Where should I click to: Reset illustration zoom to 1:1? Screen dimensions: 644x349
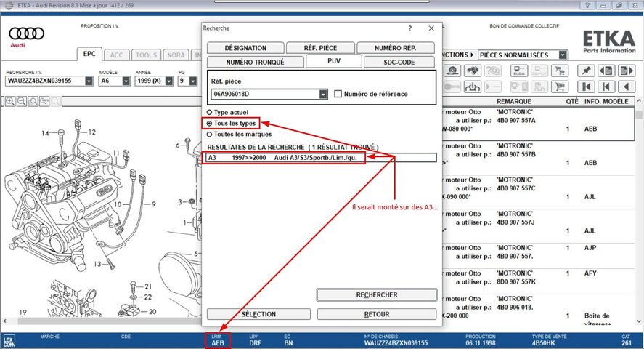33,101
